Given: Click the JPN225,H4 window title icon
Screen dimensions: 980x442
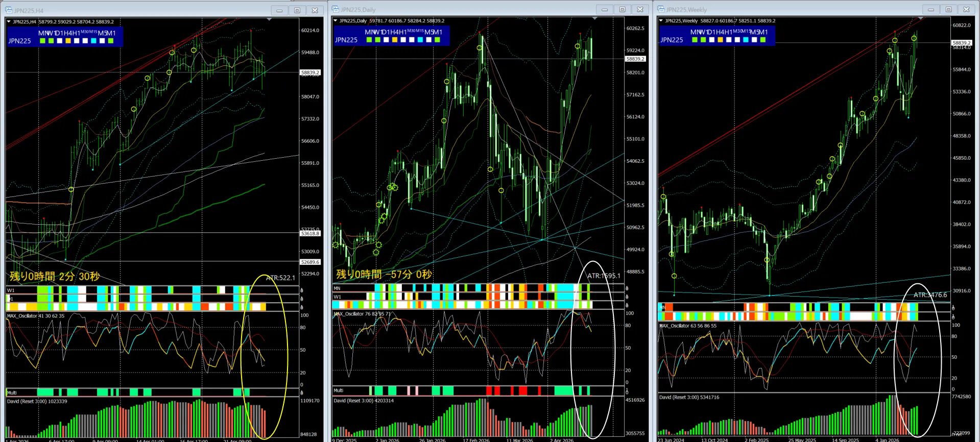Looking at the screenshot, I should (x=9, y=10).
